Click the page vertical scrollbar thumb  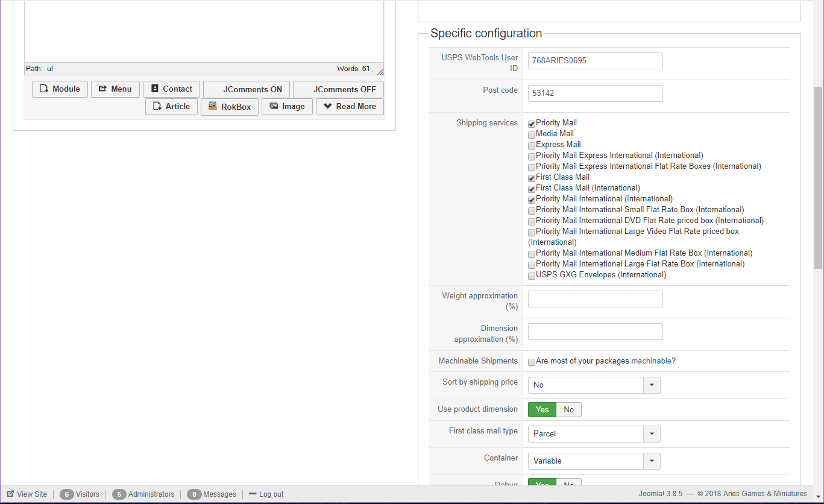[x=818, y=177]
